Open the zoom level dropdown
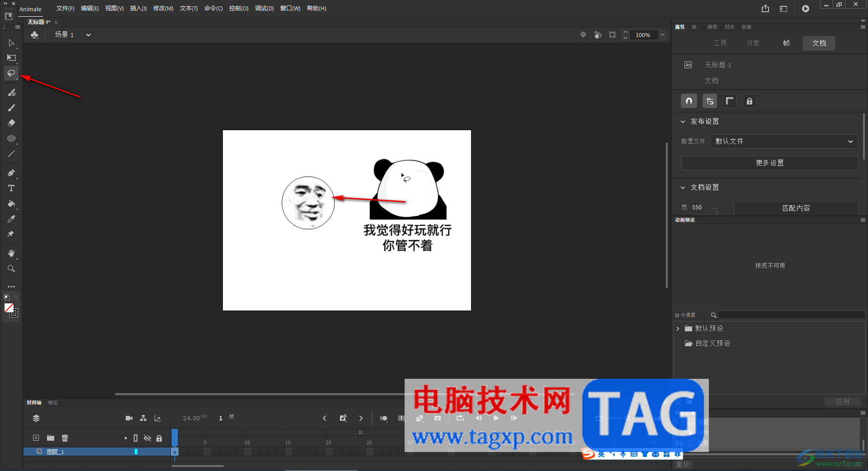 pyautogui.click(x=663, y=35)
